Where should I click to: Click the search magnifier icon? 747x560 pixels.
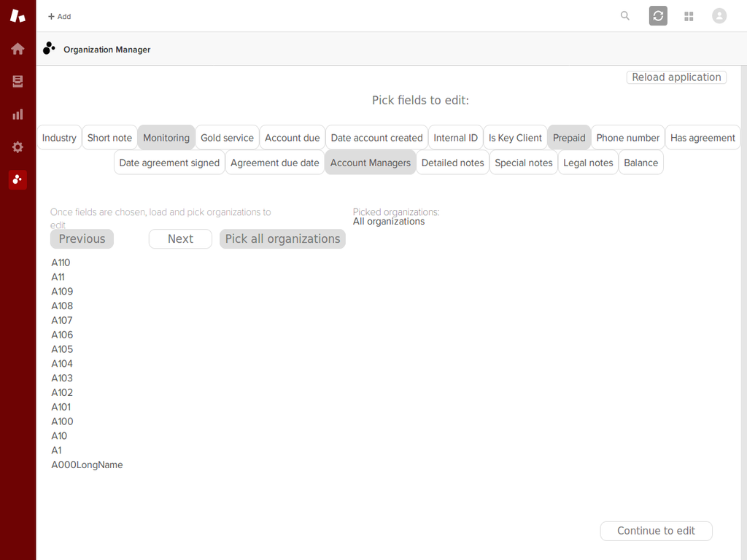pyautogui.click(x=625, y=16)
